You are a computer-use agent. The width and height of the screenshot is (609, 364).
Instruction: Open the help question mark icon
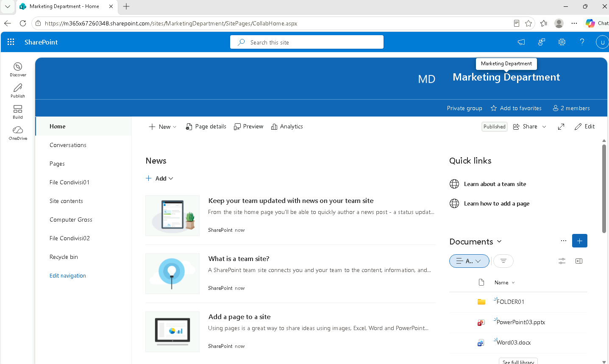pos(582,42)
